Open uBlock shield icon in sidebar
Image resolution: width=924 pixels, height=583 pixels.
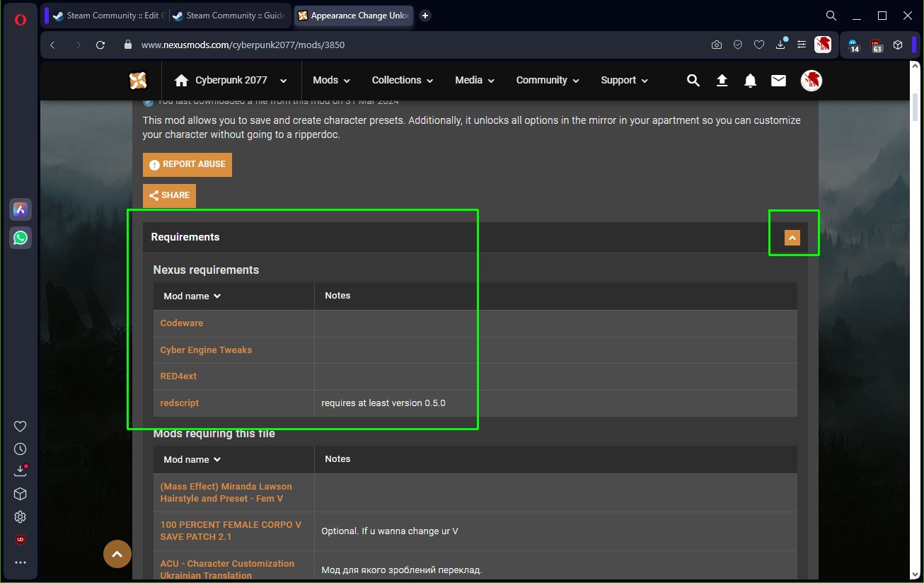(21, 540)
